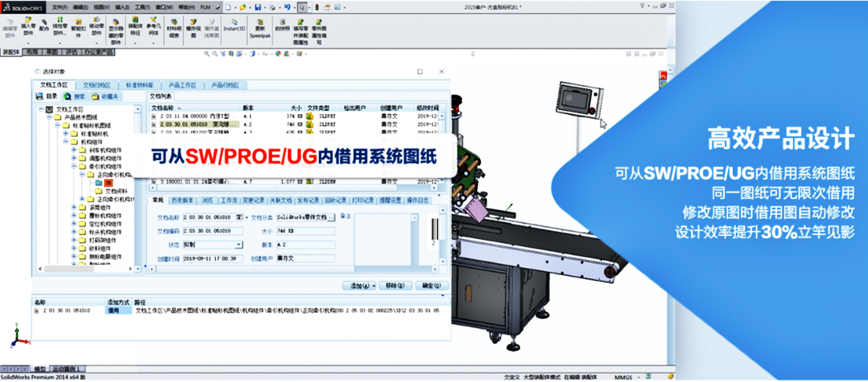Switch to 操作日志 tab
Image resolution: width=868 pixels, height=382 pixels.
click(418, 200)
